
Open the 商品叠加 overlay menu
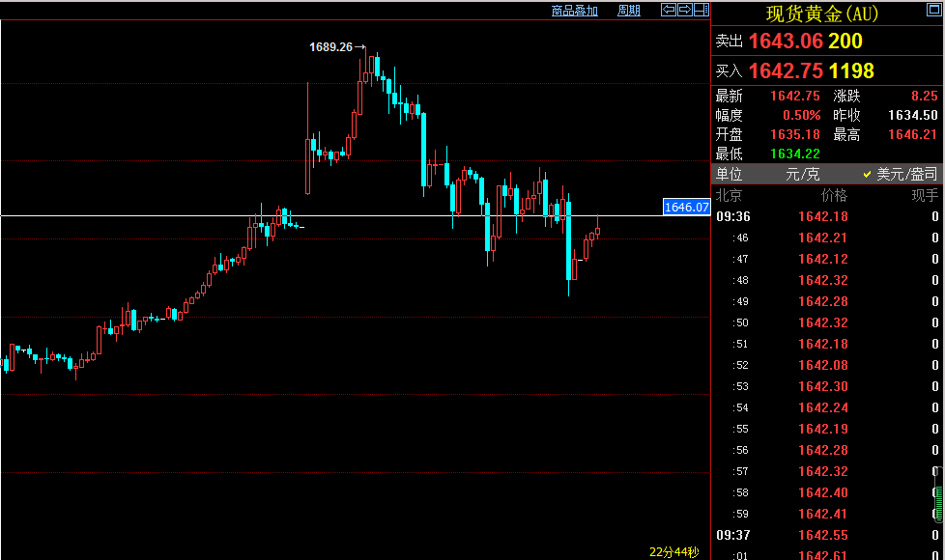[x=574, y=11]
